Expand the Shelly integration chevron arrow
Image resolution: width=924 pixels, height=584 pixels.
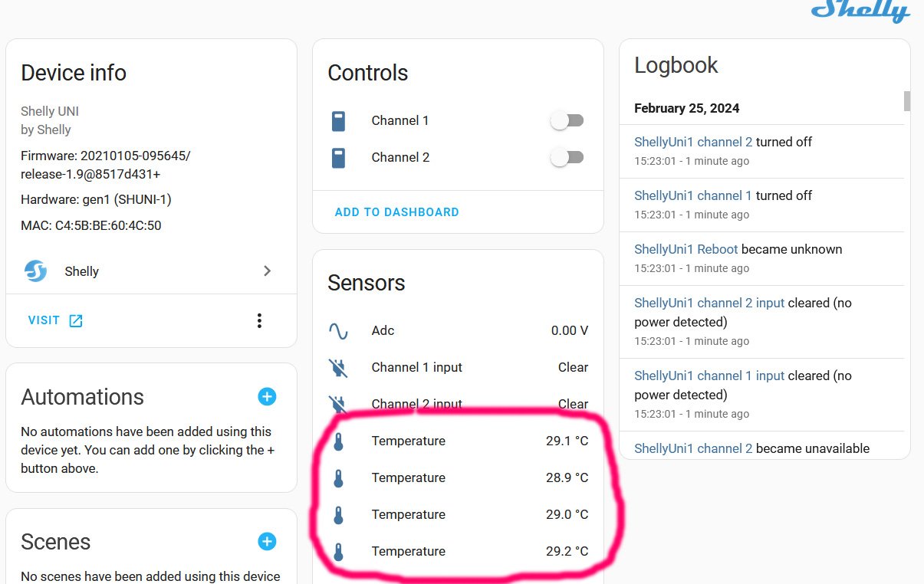pyautogui.click(x=267, y=271)
